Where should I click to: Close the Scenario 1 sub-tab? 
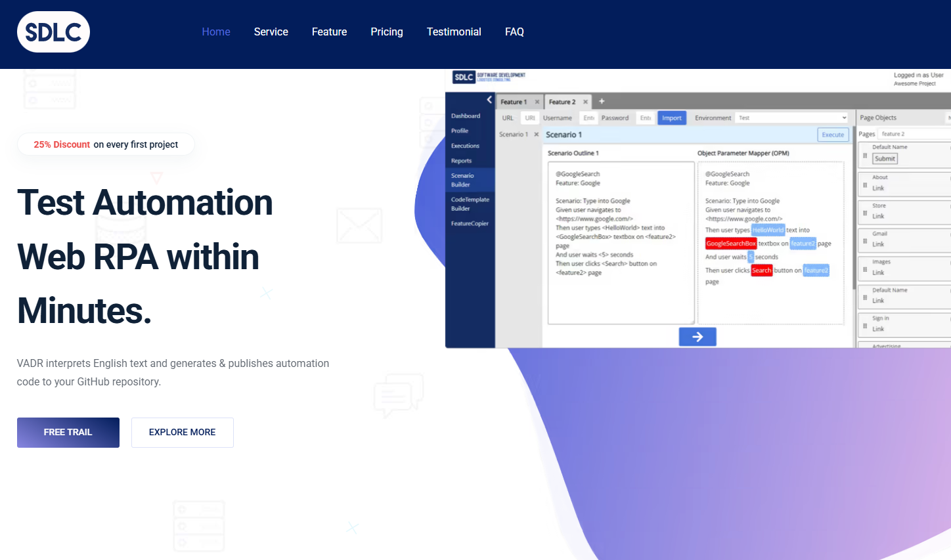tap(537, 135)
